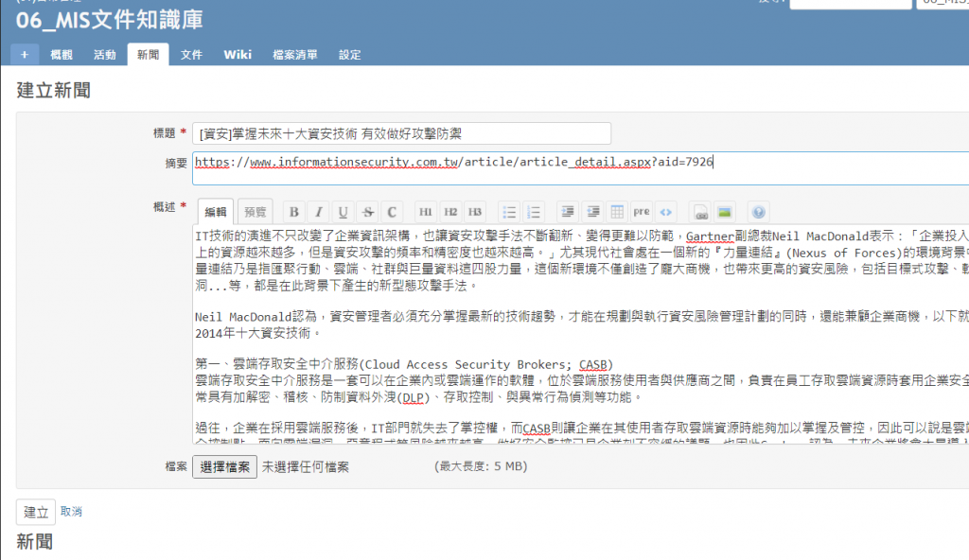Insert highlighted code block icon
This screenshot has height=560, width=969.
tap(665, 212)
